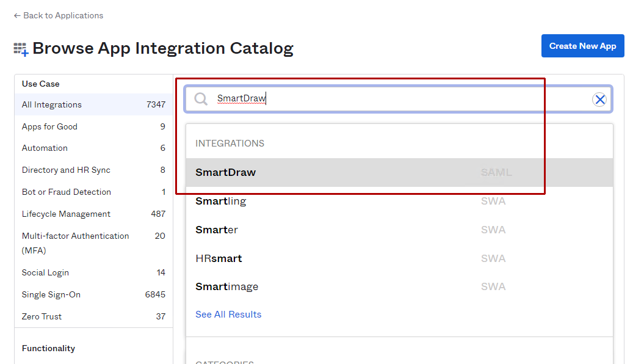Go back to Applications
The height and width of the screenshot is (364, 644).
click(x=59, y=15)
